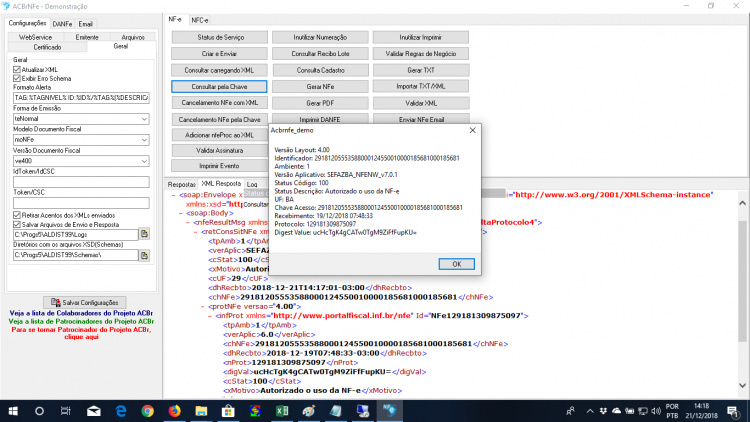Collapse the soap:Body XML node
Screen dimensions: 750x422
[180, 213]
